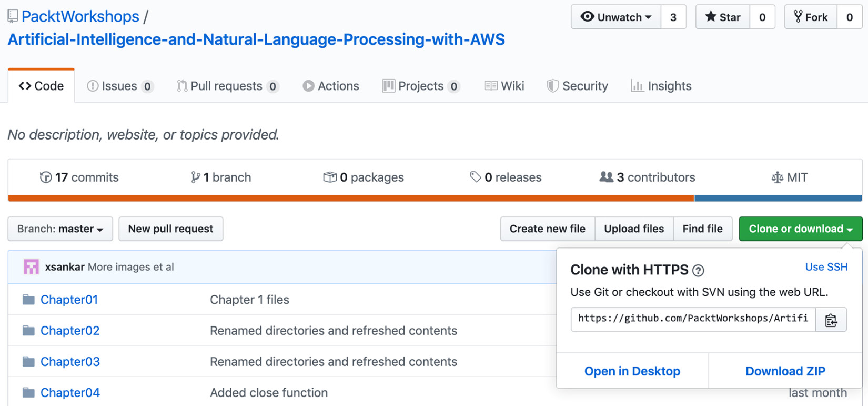Click Upload files button
Viewport: 868px width, 406px height.
[x=634, y=229]
